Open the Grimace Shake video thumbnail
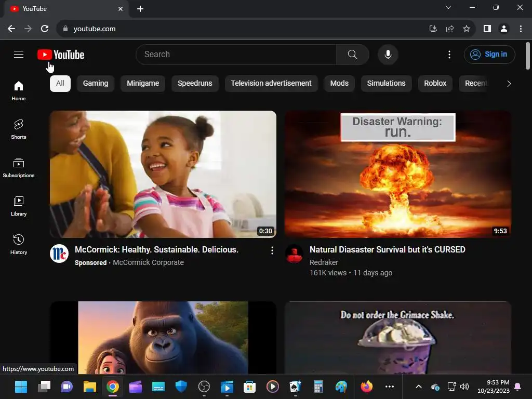The width and height of the screenshot is (532, 399). [397, 338]
